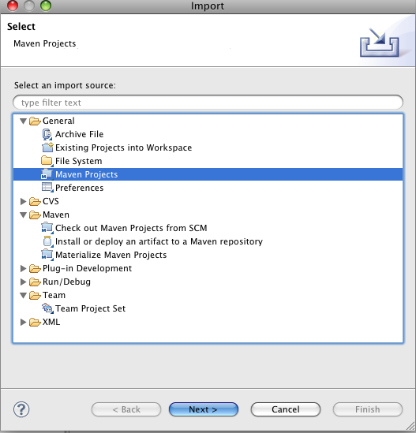This screenshot has width=416, height=433.
Task: Click the Preferences import icon
Action: click(47, 187)
